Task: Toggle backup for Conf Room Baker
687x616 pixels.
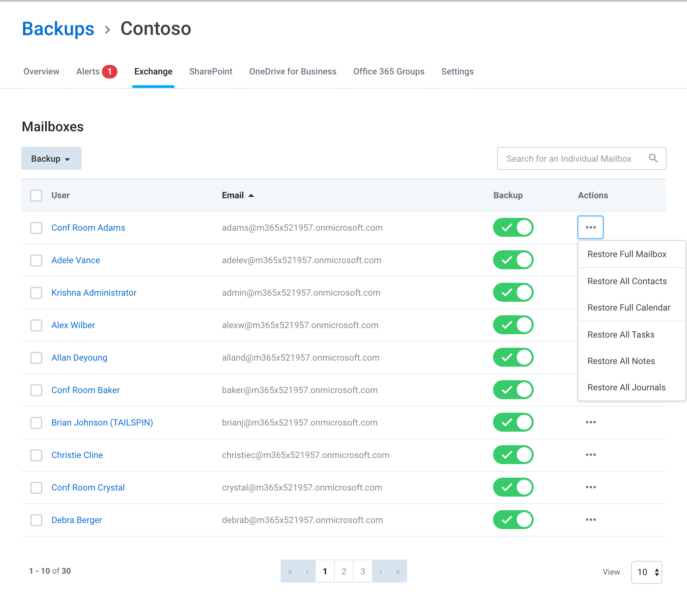Action: point(513,390)
